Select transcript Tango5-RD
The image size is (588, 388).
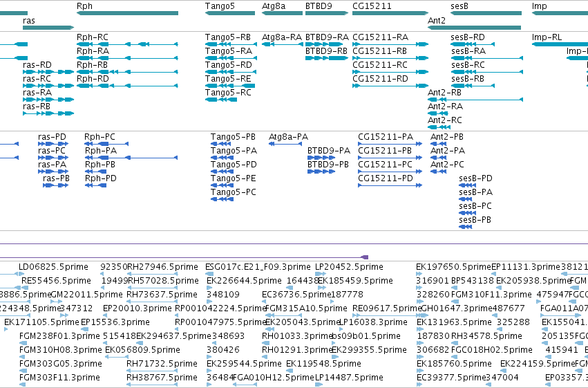point(230,72)
